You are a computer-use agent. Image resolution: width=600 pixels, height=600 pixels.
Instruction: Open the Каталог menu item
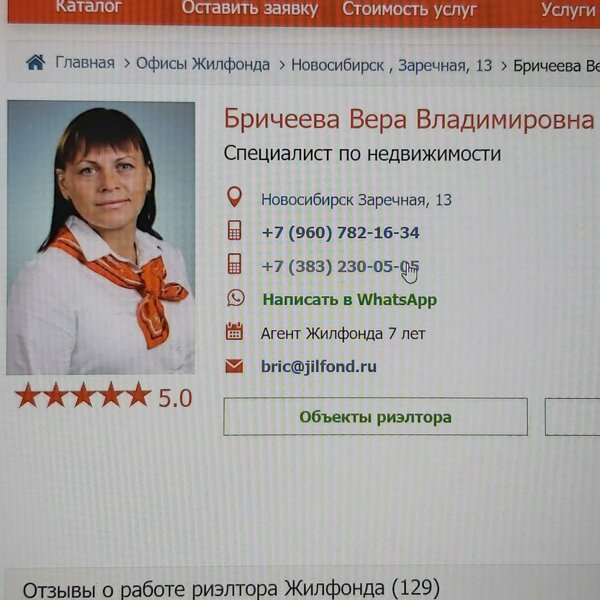[x=89, y=7]
